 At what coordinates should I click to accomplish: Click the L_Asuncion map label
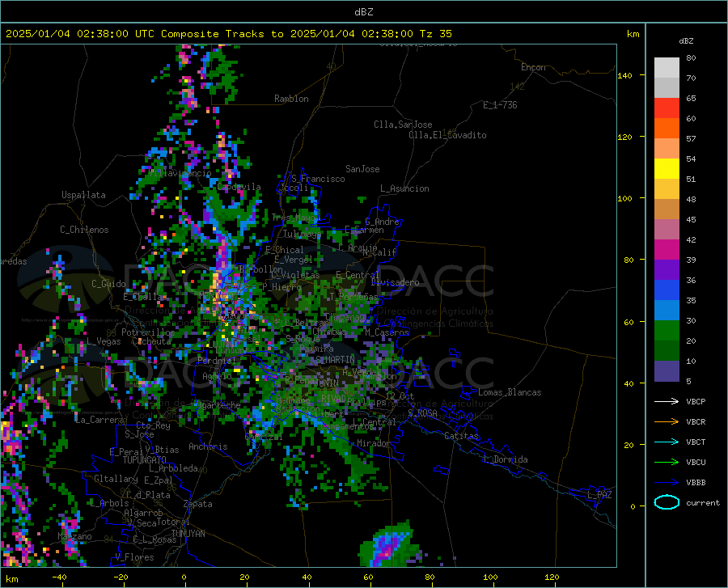pos(404,188)
